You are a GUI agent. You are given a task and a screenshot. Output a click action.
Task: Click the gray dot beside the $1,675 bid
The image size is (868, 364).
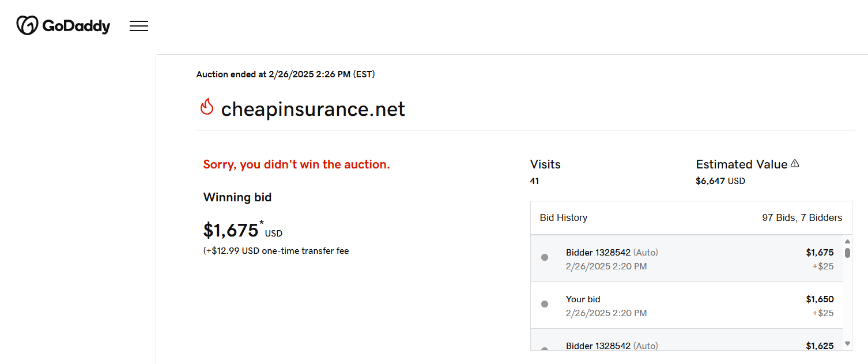click(545, 257)
